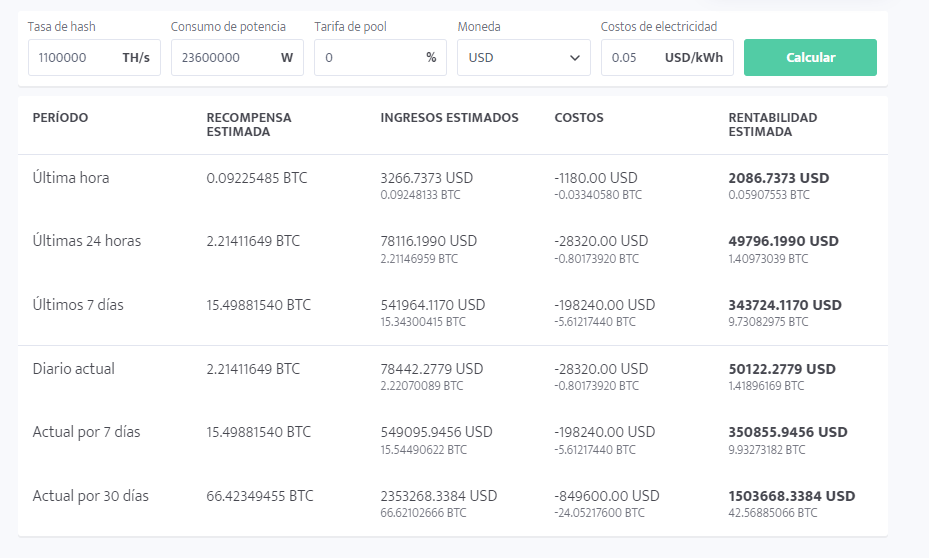Click the Últimas 24 horas row label
This screenshot has height=558, width=929.
click(87, 241)
